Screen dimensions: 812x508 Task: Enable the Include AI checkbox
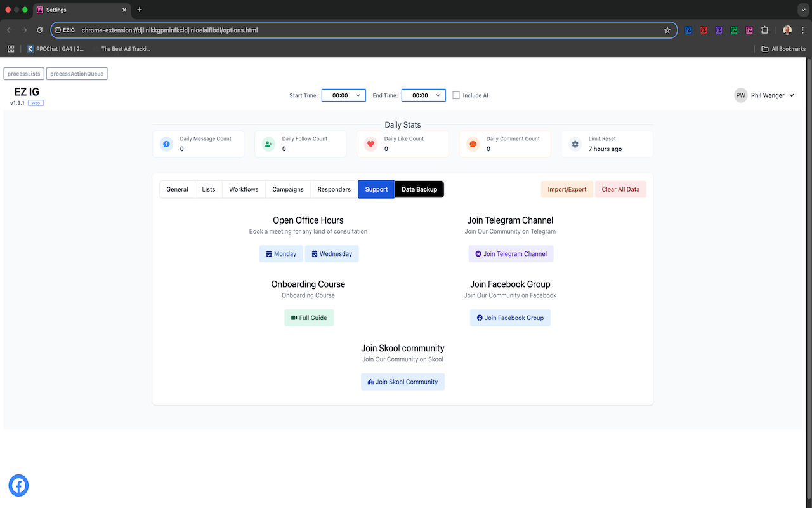click(456, 95)
